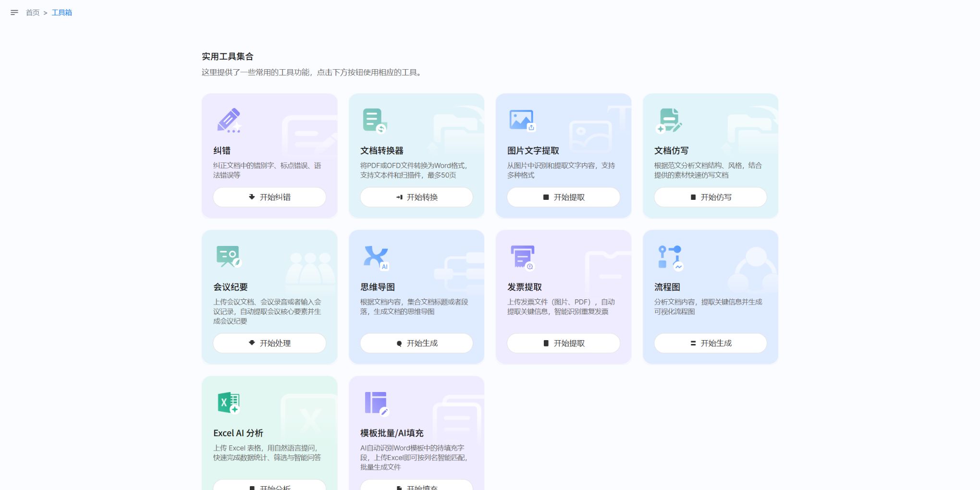Viewport: 980px width, 490px height.
Task: Click the 开始处理 button
Action: click(269, 343)
